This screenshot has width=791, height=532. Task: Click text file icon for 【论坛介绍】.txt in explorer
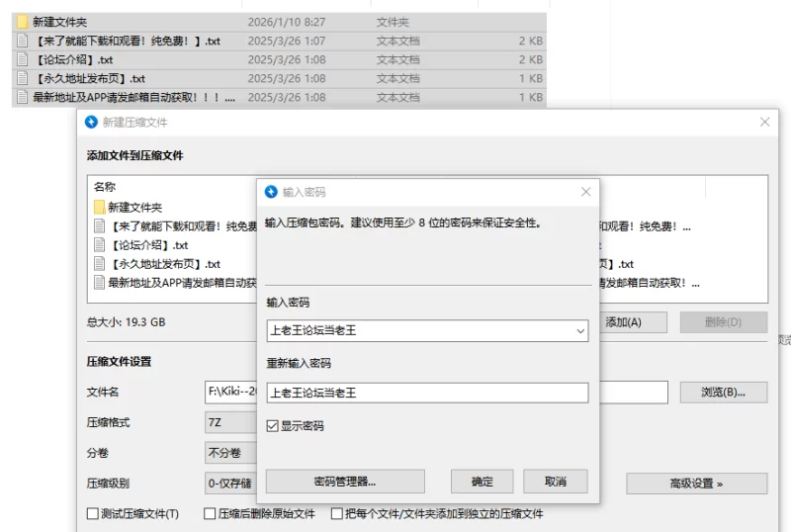[x=22, y=59]
